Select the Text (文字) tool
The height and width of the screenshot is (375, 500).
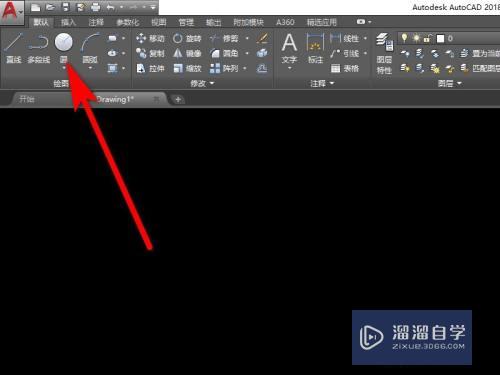click(x=289, y=48)
